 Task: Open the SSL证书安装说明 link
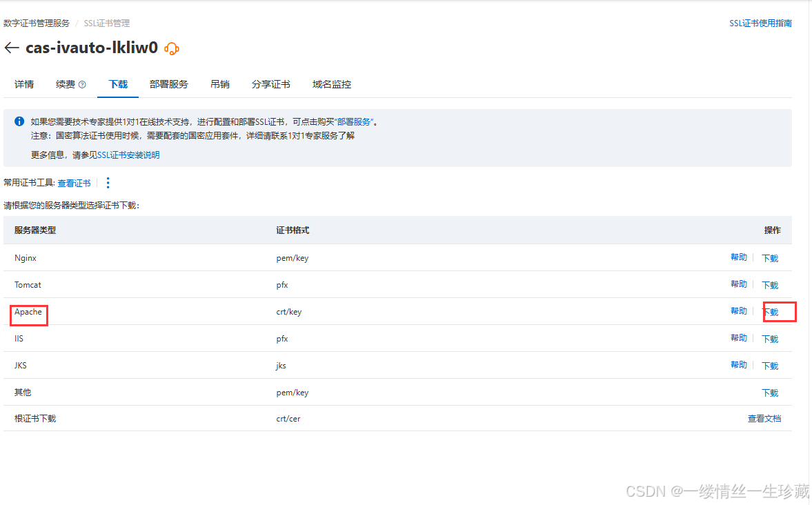(x=128, y=155)
